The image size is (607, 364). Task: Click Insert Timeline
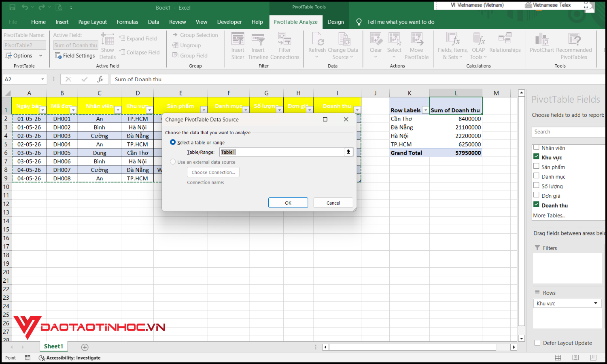[258, 46]
